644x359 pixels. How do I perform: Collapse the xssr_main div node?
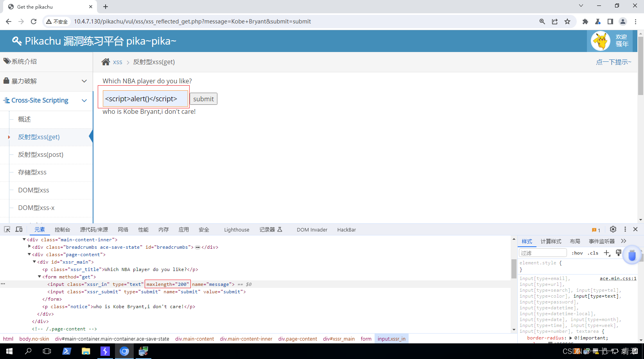pos(34,262)
